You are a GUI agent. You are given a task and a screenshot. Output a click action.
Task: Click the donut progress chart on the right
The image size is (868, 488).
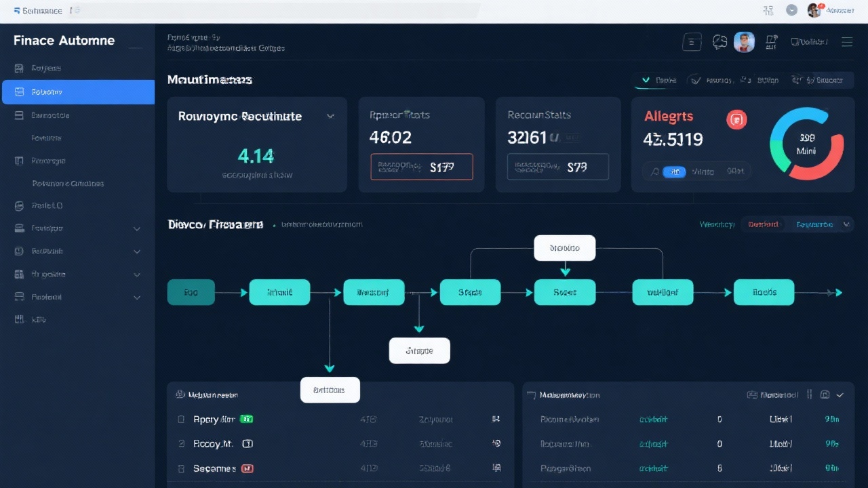click(x=806, y=144)
